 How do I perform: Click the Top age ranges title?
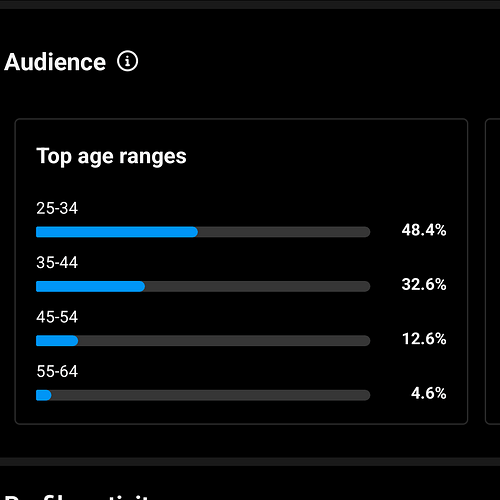click(x=111, y=156)
